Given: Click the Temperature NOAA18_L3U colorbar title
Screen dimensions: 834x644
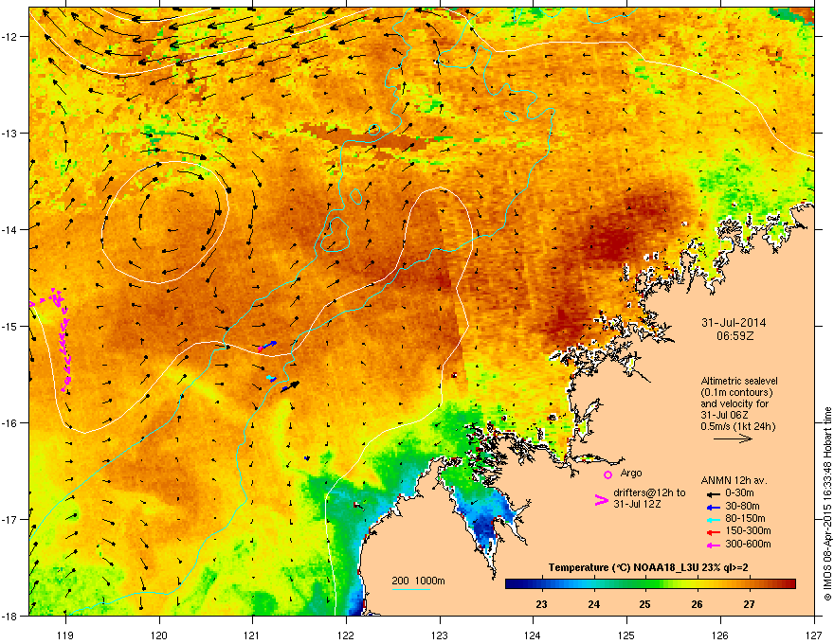Looking at the screenshot, I should point(648,568).
